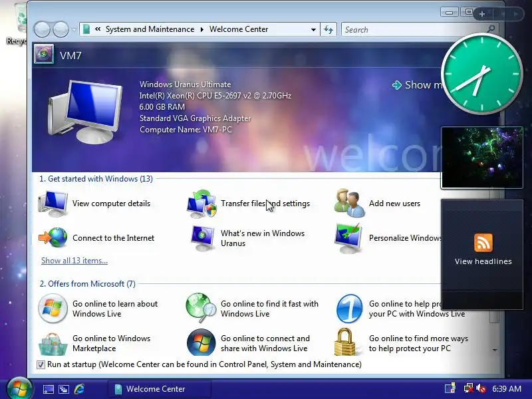
Task: Open the View computer details item
Action: coord(95,203)
